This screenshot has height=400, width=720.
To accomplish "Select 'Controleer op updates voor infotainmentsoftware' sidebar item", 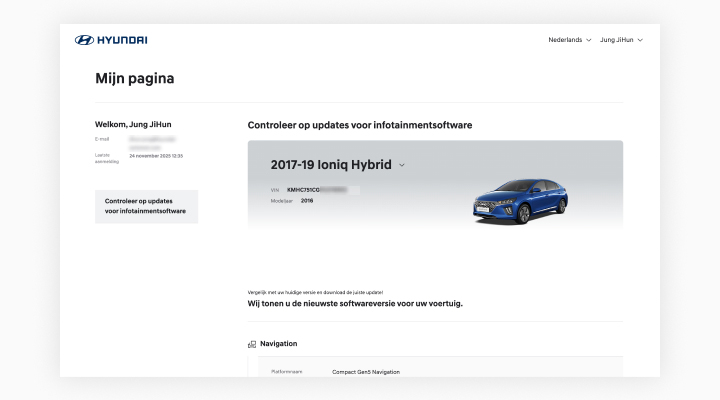I will coord(146,206).
